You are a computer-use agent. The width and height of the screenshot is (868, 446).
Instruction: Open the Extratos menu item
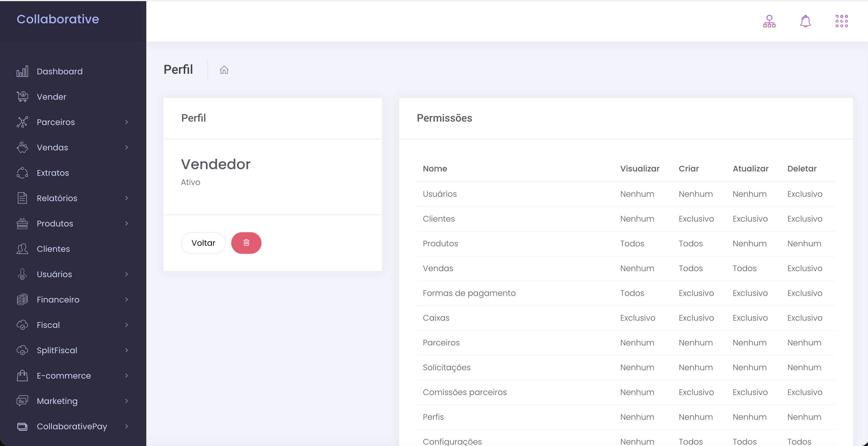point(53,173)
